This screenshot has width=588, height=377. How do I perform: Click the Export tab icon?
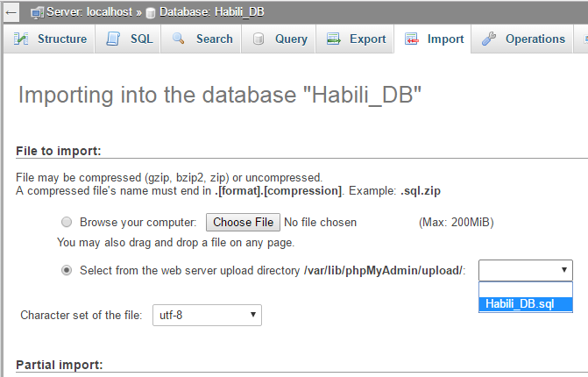coord(334,39)
